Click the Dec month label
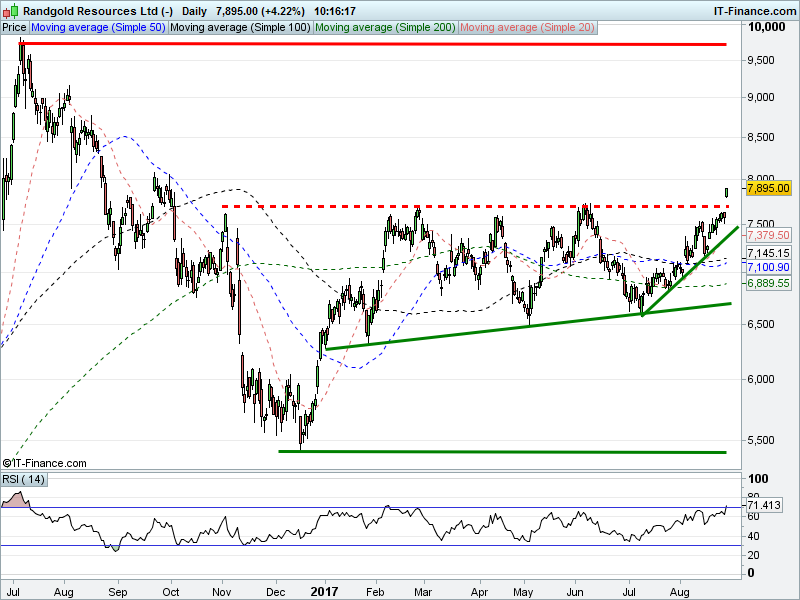The image size is (800, 600). (276, 592)
